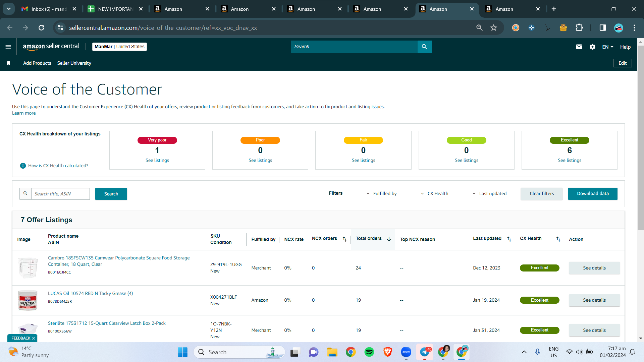Open the Windows Start menu
Screen dimensions: 644x362
[182, 352]
